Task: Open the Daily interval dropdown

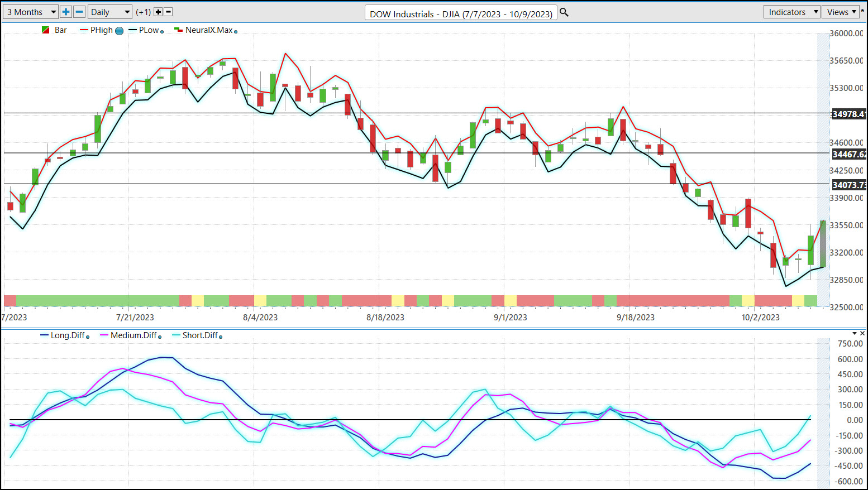Action: (110, 12)
